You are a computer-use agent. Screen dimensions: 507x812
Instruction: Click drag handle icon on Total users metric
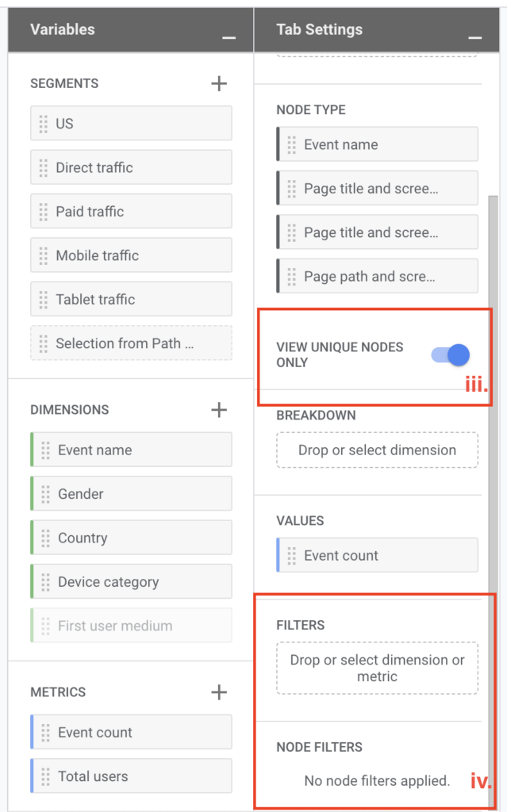45,776
